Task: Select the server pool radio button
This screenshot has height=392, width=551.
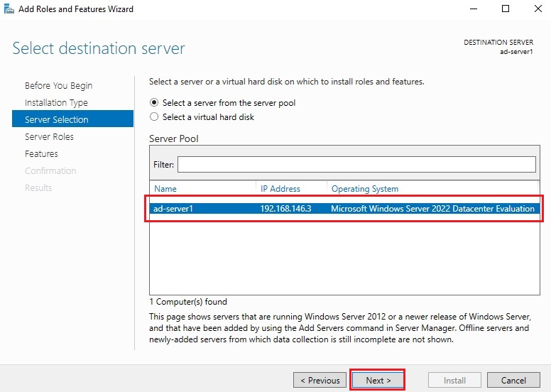Action: pos(154,103)
